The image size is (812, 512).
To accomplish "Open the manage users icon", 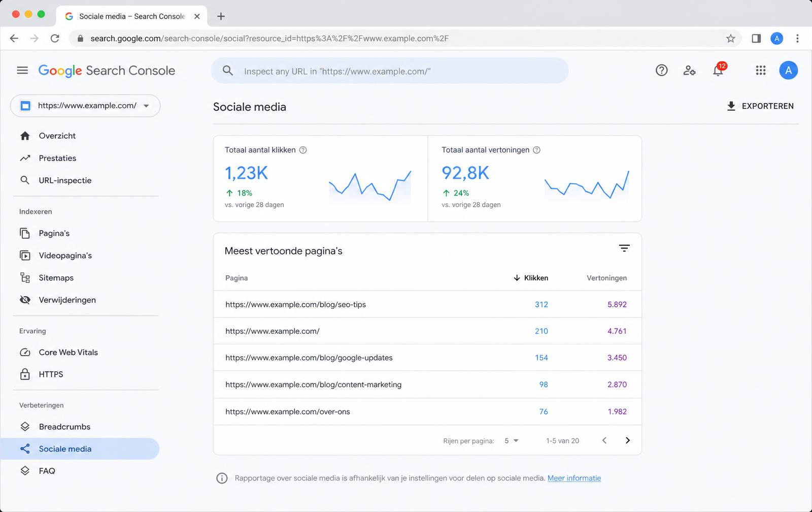I will coord(689,71).
